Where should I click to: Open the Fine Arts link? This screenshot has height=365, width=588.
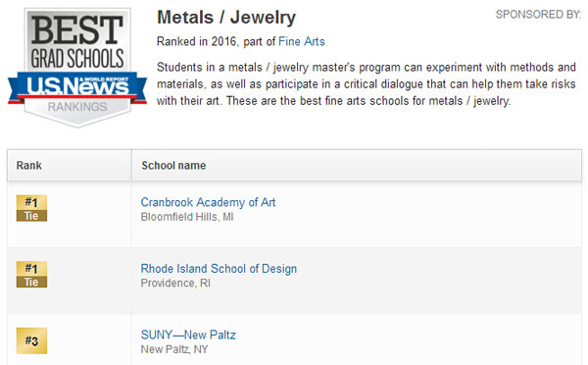point(302,41)
